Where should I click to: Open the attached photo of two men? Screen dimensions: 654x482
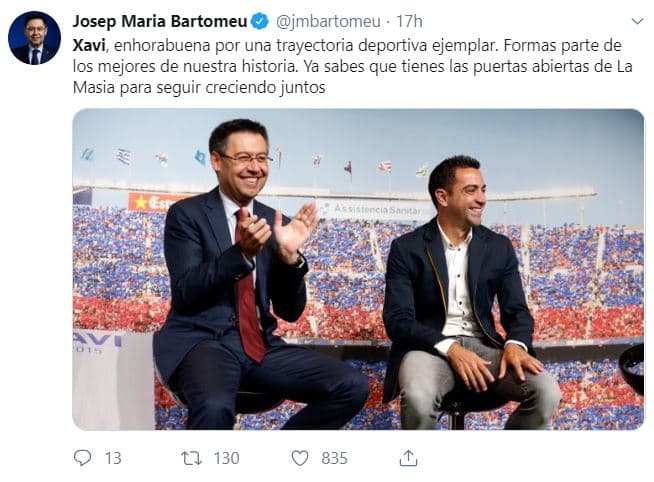pos(358,269)
